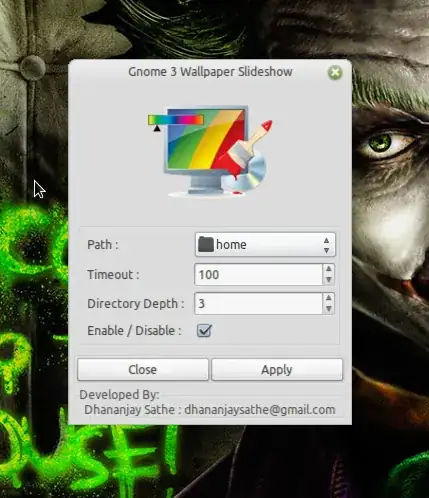This screenshot has width=429, height=498.
Task: Toggle the Enable / Disable checkbox
Action: pos(204,331)
